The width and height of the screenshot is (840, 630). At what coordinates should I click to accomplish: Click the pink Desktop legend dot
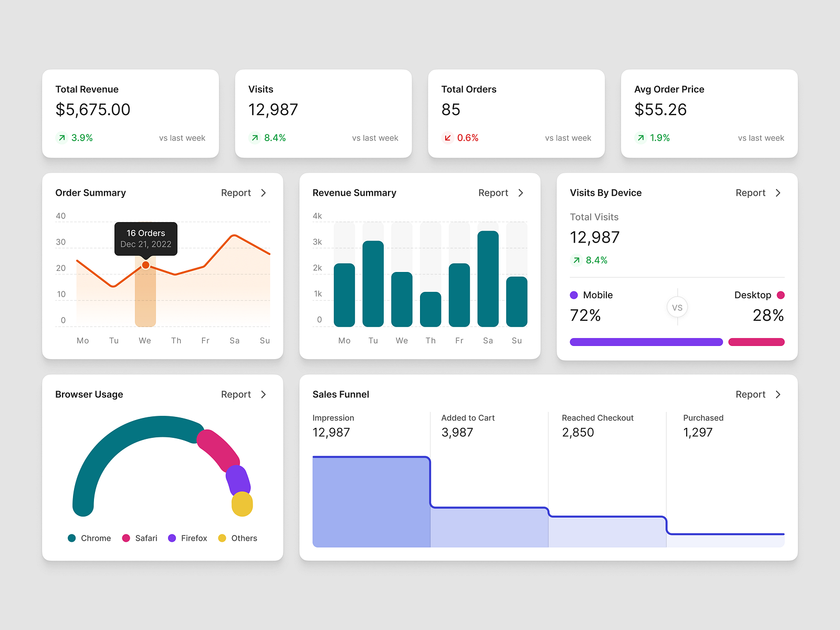pos(781,295)
